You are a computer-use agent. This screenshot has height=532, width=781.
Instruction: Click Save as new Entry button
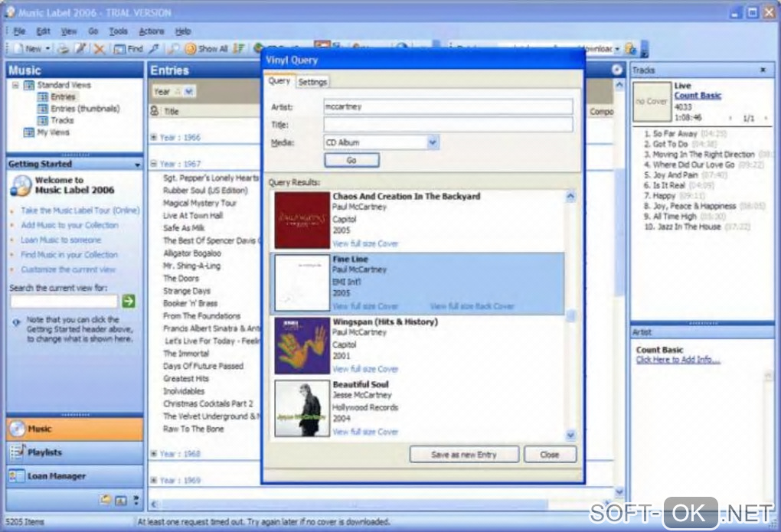coord(464,455)
